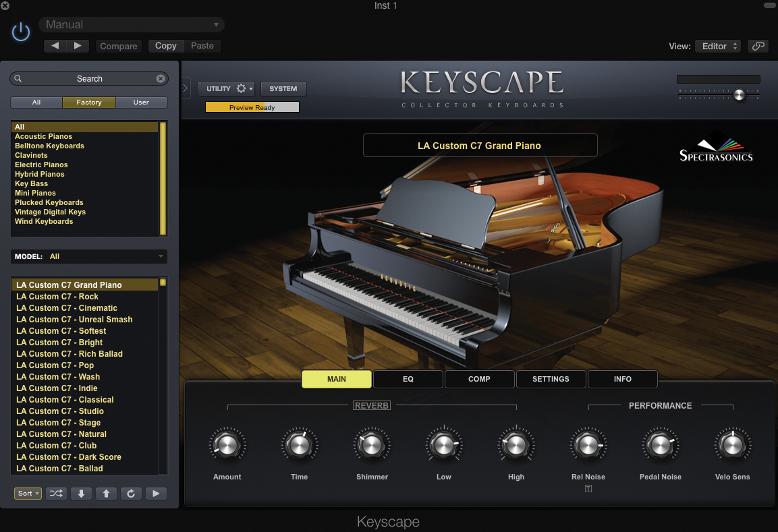Screen dimensions: 778x532
Task: Select the All patch filter
Action: pyautogui.click(x=36, y=102)
